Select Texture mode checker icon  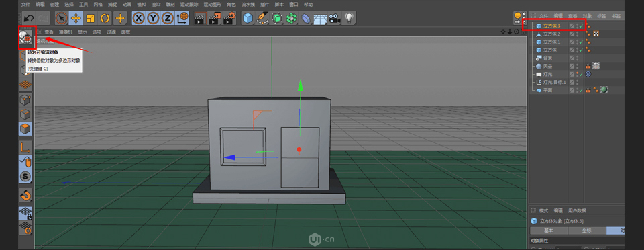pyautogui.click(x=26, y=84)
